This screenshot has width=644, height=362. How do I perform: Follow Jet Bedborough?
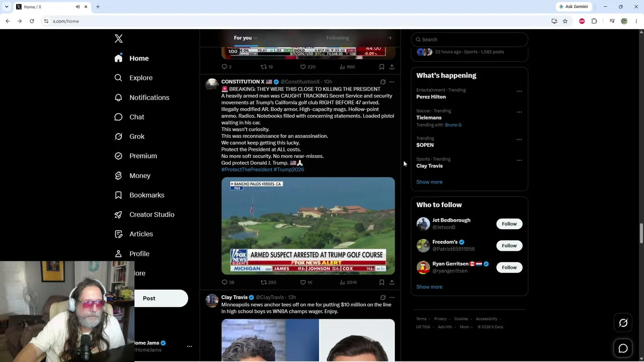pyautogui.click(x=509, y=224)
